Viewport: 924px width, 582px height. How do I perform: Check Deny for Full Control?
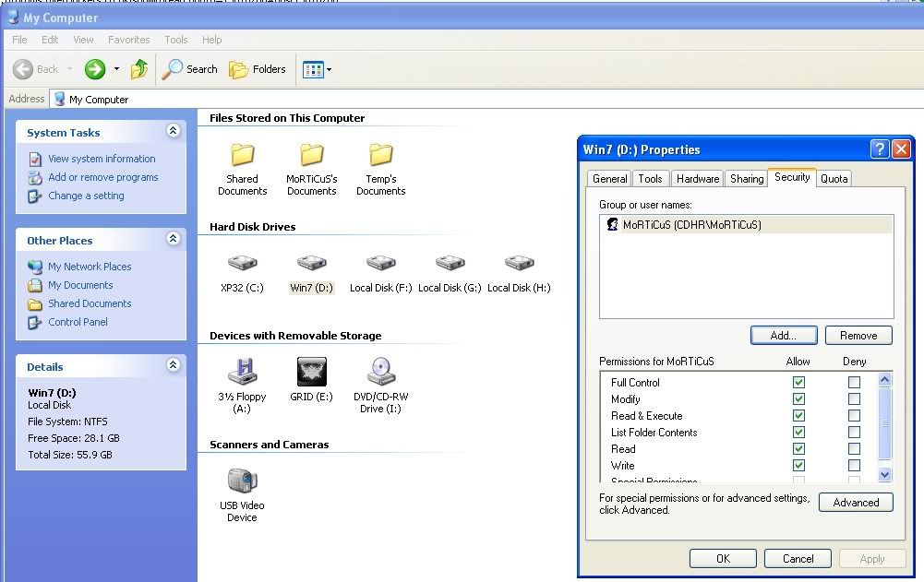click(x=854, y=382)
